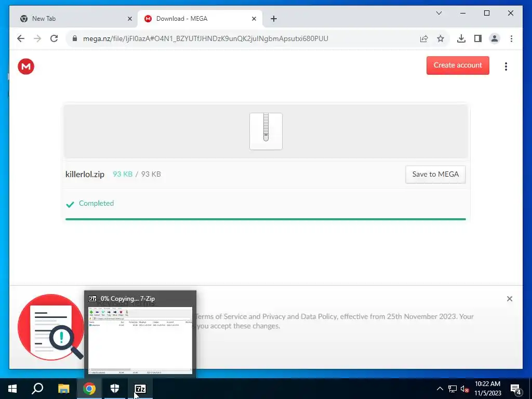
Task: Open Chrome downloads tray icon
Action: click(461, 38)
